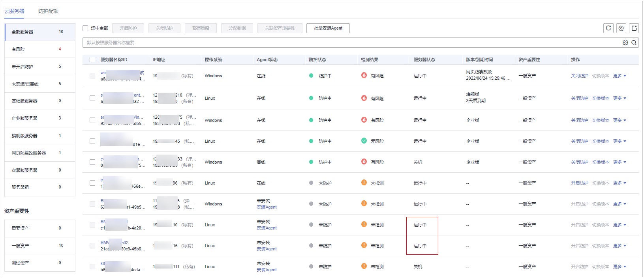The width and height of the screenshot is (644, 278).
Task: Check the table header select-all checkbox
Action: 92,60
